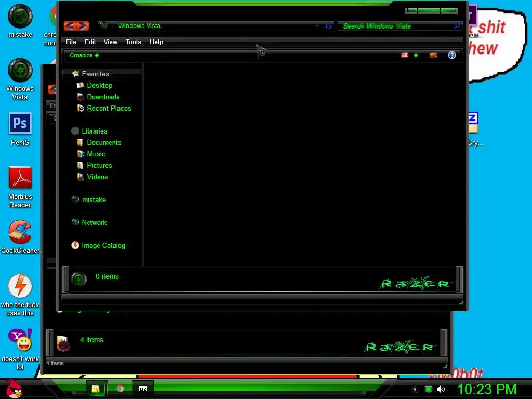
Task: Click the details pane folder icon beside 0 items
Action: [x=79, y=279]
